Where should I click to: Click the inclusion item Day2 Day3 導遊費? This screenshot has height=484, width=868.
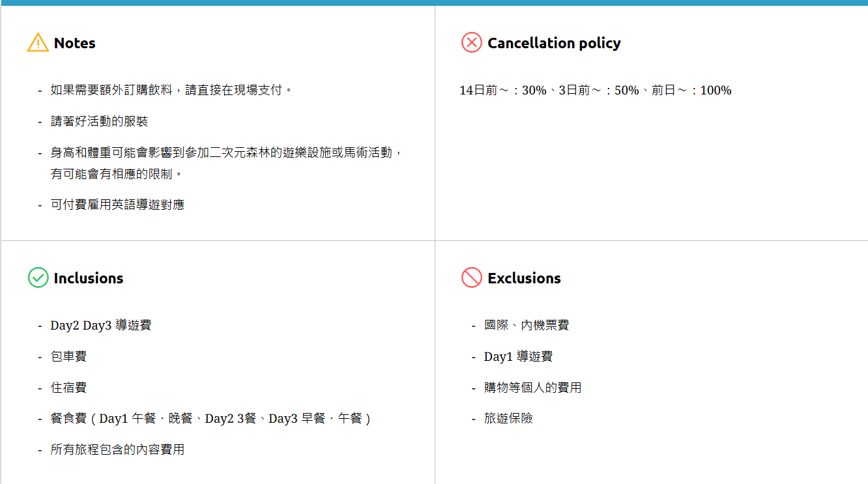coord(101,325)
